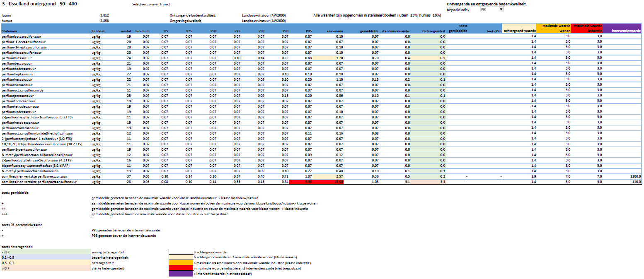
Task: Select the 'maximale waarde wonen' orange header
Action: click(x=553, y=29)
